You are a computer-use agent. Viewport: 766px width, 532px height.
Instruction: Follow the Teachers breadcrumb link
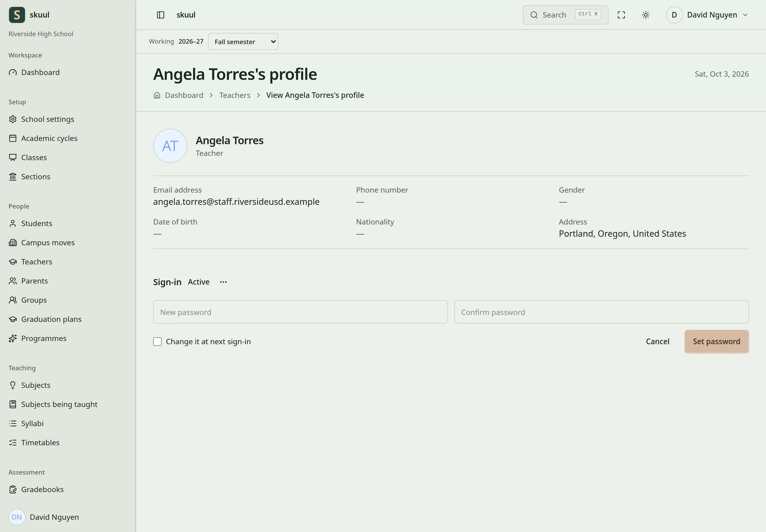pyautogui.click(x=235, y=95)
